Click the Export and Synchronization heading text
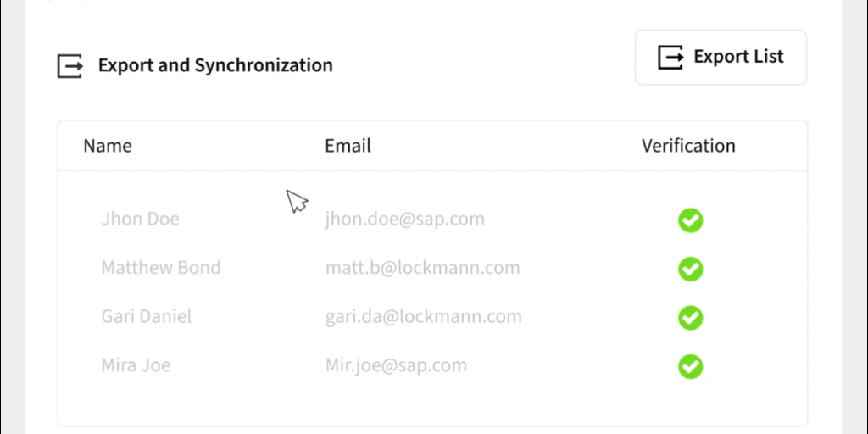Screen dimensions: 868x434 pyautogui.click(x=215, y=65)
